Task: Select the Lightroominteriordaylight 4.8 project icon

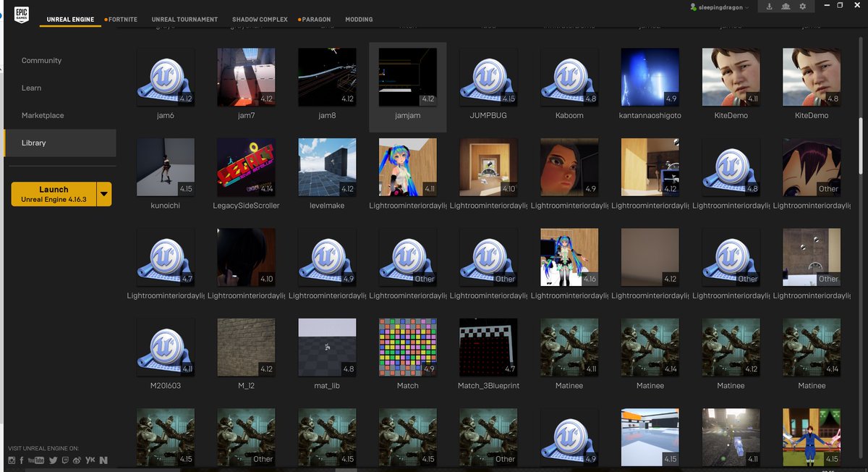Action: pos(731,168)
